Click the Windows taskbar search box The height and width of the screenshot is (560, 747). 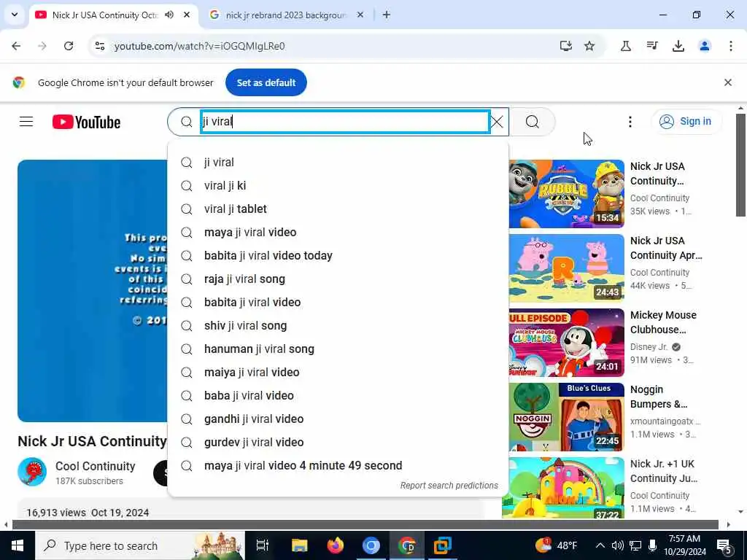pos(140,545)
